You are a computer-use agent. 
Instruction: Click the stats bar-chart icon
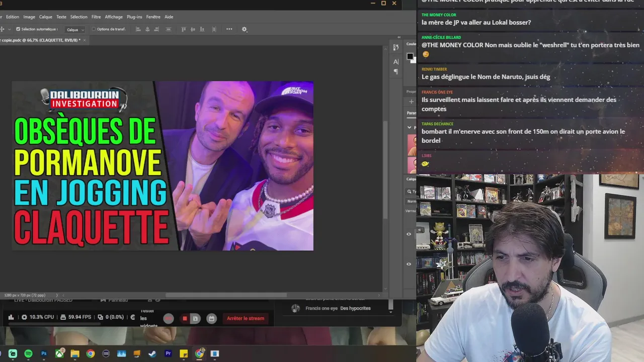11,317
